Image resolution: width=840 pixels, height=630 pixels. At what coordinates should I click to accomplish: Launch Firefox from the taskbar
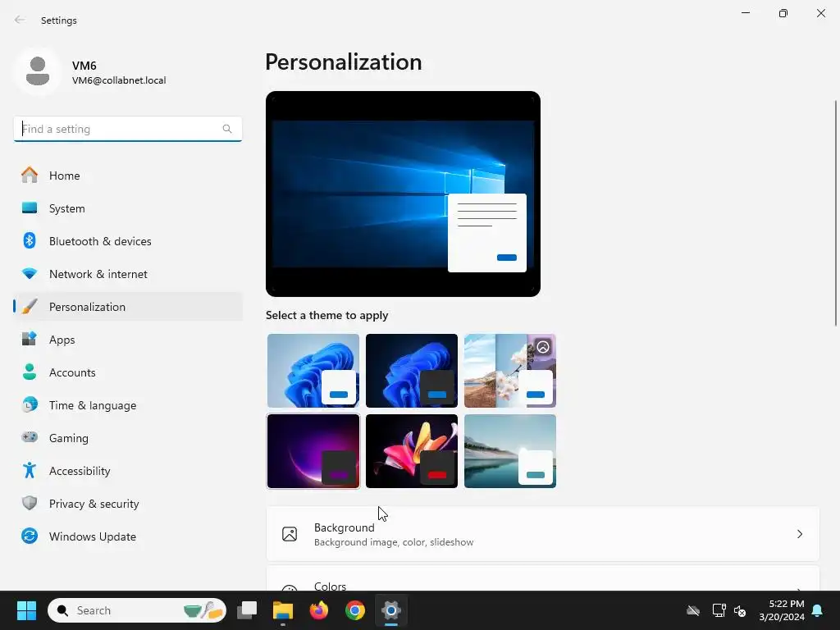pos(319,610)
